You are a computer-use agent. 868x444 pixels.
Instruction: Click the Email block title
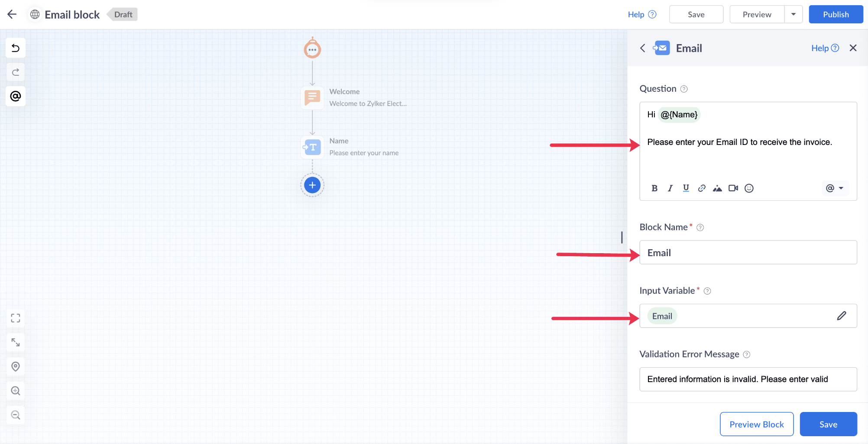72,14
